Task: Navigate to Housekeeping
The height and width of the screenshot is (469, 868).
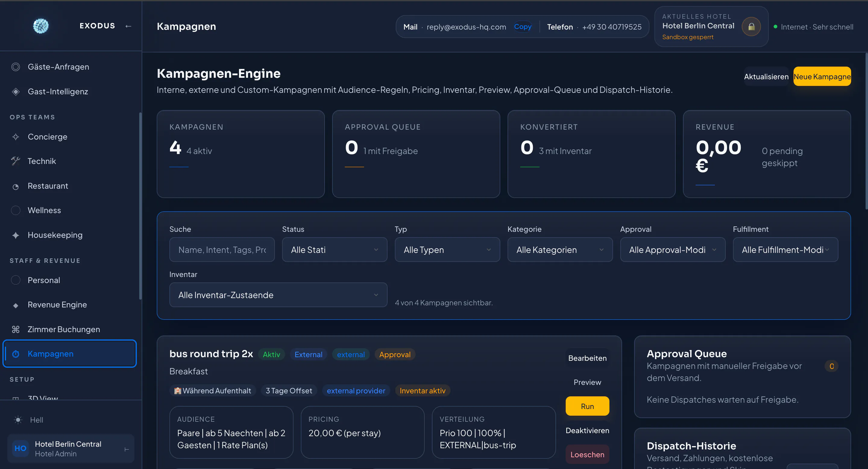Action: [69, 235]
